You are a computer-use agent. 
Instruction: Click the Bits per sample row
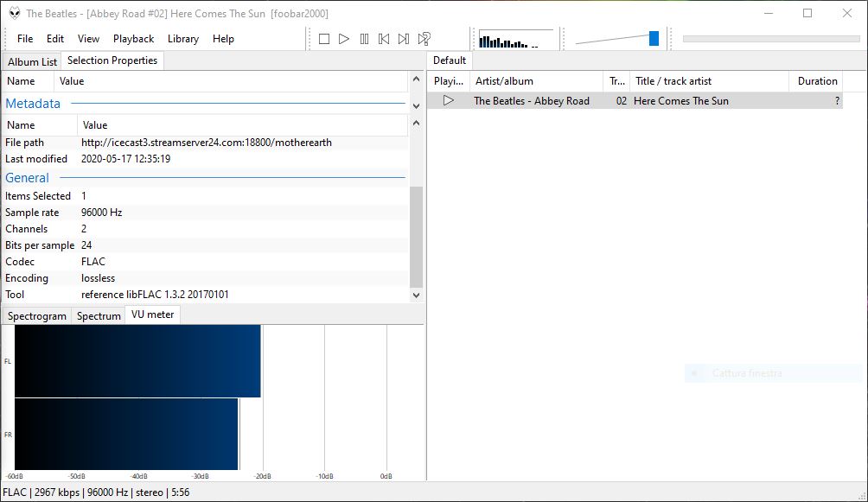(x=206, y=245)
